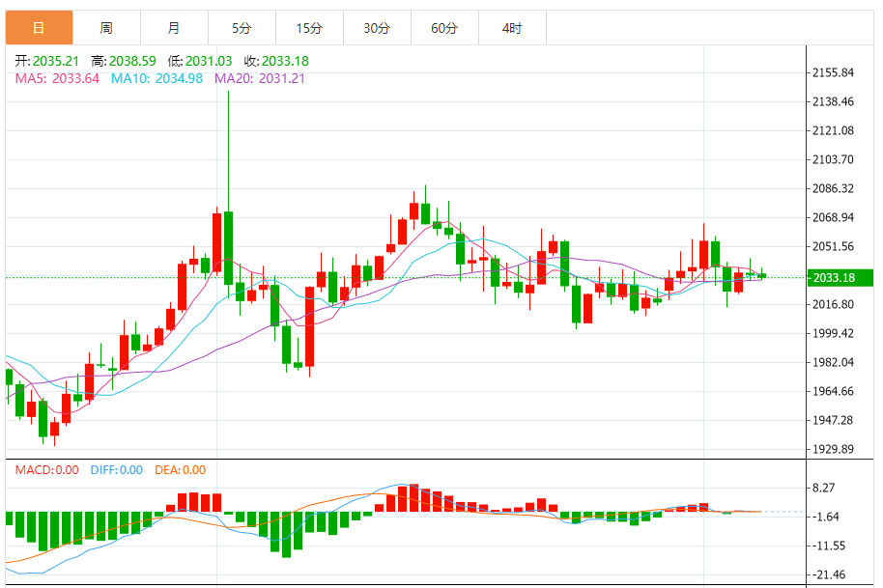The width and height of the screenshot is (883, 588).
Task: Click the green current price tag 2033.18
Action: [x=840, y=277]
